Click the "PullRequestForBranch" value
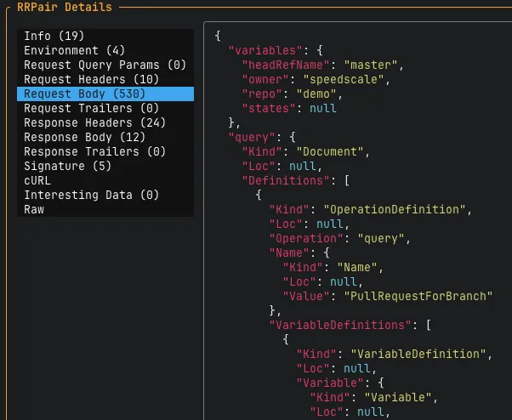The width and height of the screenshot is (512, 420). point(418,296)
